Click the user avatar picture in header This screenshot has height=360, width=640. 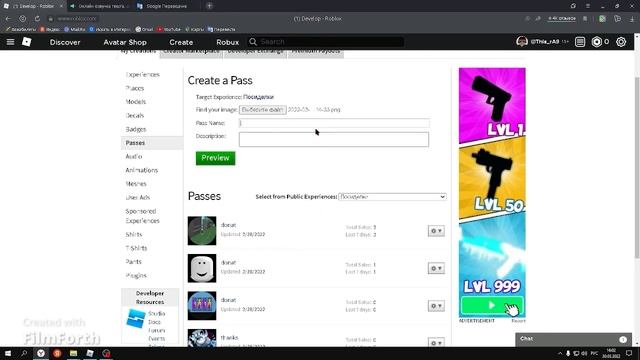[x=522, y=42]
